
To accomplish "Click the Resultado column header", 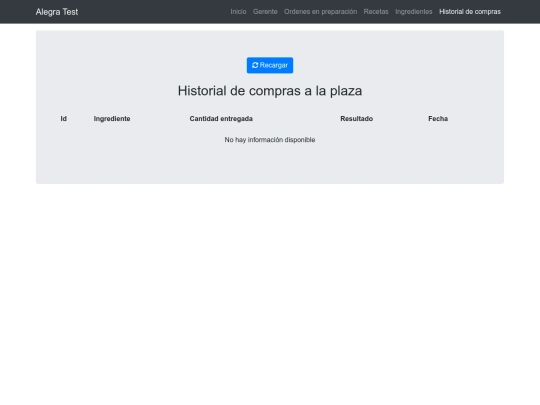I will [x=356, y=118].
